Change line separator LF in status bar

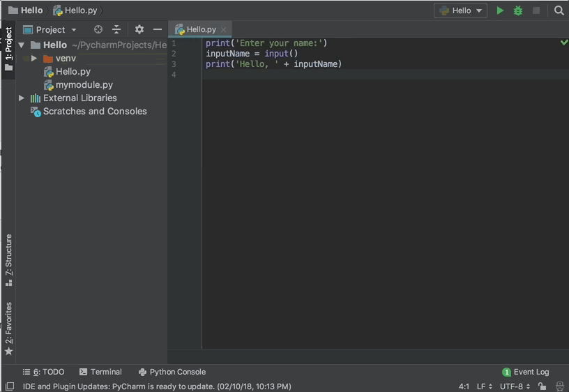point(485,386)
